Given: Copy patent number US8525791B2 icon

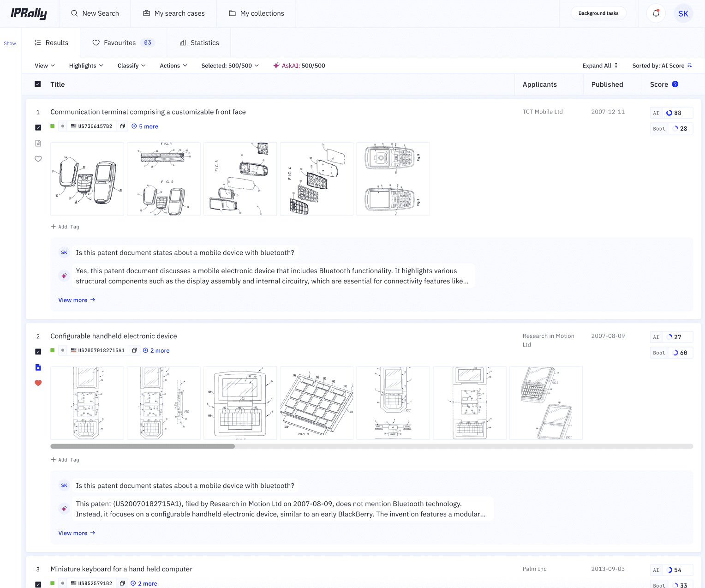Looking at the screenshot, I should [x=122, y=583].
